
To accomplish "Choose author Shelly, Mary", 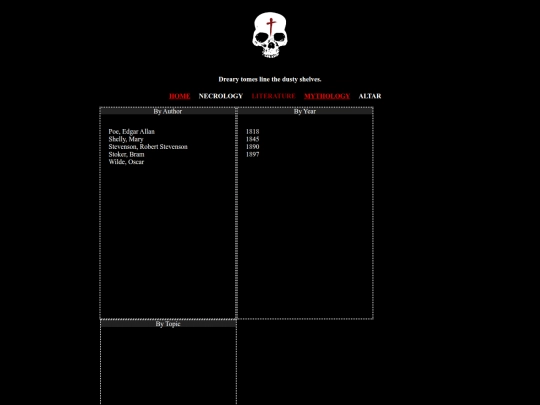I will [x=126, y=139].
